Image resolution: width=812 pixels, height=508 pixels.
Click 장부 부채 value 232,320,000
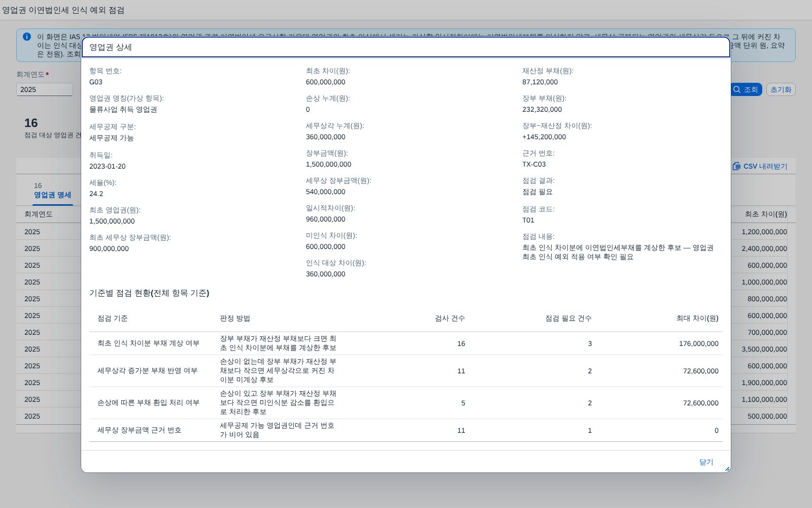(542, 109)
